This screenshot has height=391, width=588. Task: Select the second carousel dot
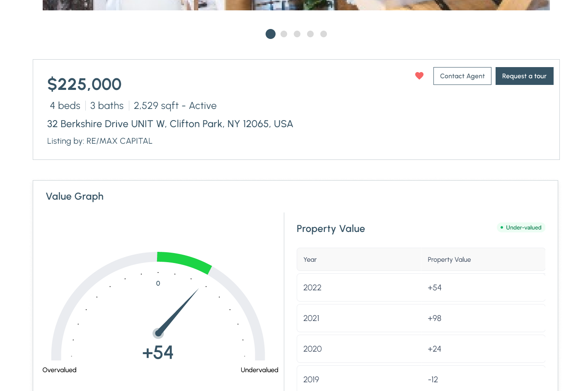284,34
